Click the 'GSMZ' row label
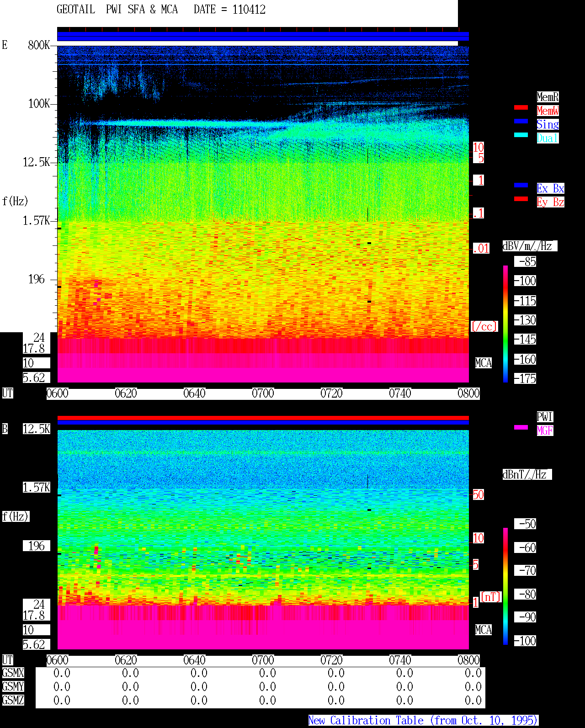The height and width of the screenshot is (728, 585). coord(13,700)
